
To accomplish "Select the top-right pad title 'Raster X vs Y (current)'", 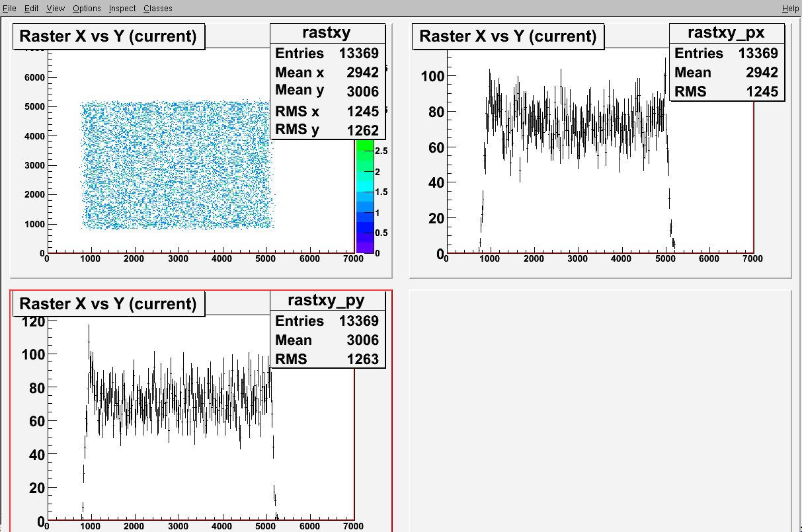I will [508, 36].
